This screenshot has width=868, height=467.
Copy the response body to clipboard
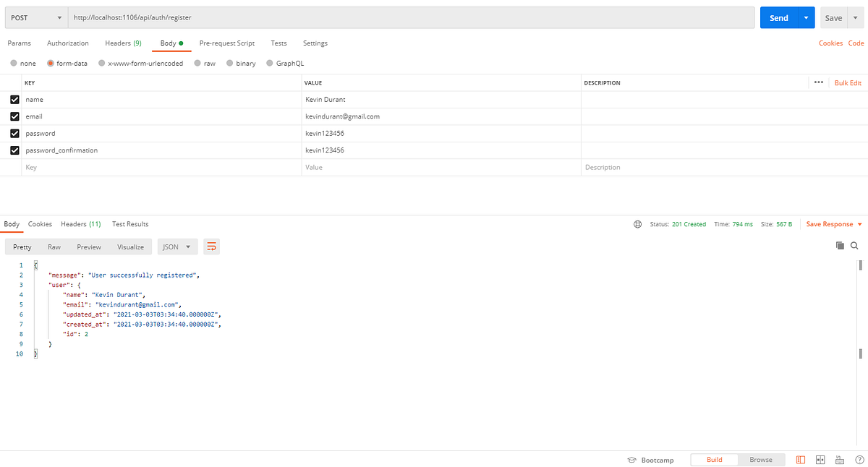(x=840, y=245)
